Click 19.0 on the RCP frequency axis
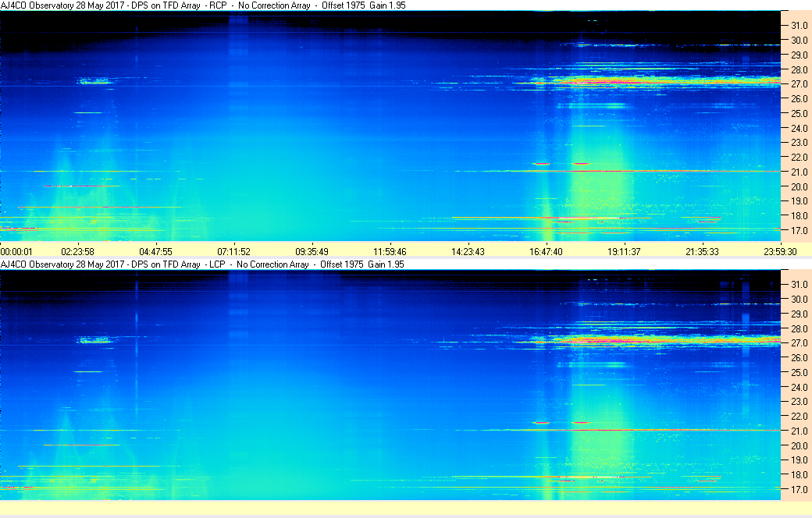The image size is (812, 518). click(x=799, y=201)
